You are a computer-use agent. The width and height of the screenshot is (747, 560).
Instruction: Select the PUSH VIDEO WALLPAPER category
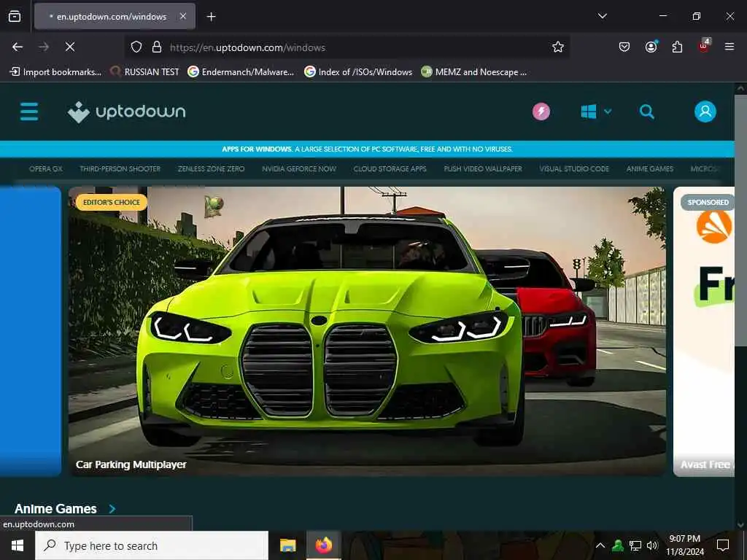[x=483, y=168]
